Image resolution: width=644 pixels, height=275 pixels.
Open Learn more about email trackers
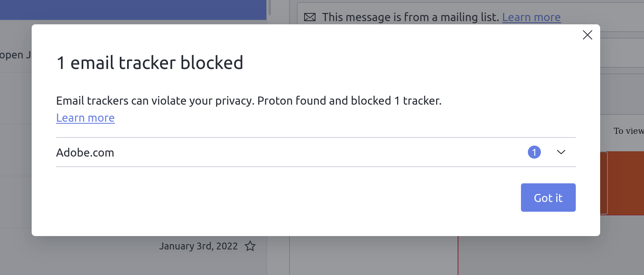click(x=85, y=118)
